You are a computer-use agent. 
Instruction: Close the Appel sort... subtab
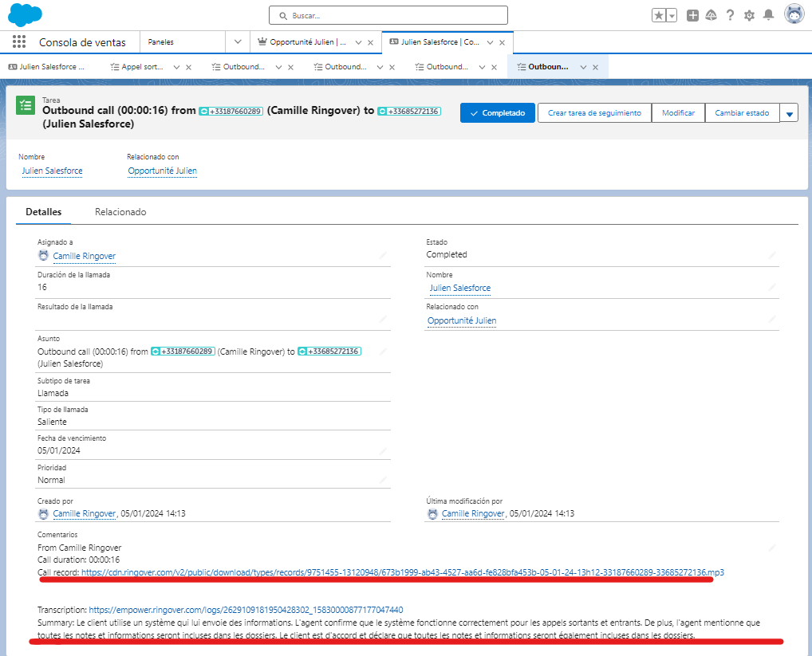click(x=188, y=67)
